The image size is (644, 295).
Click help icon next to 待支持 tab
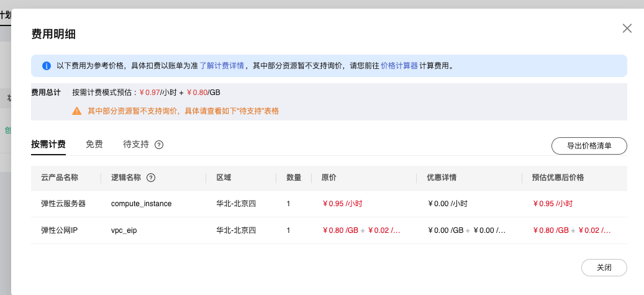(x=159, y=145)
